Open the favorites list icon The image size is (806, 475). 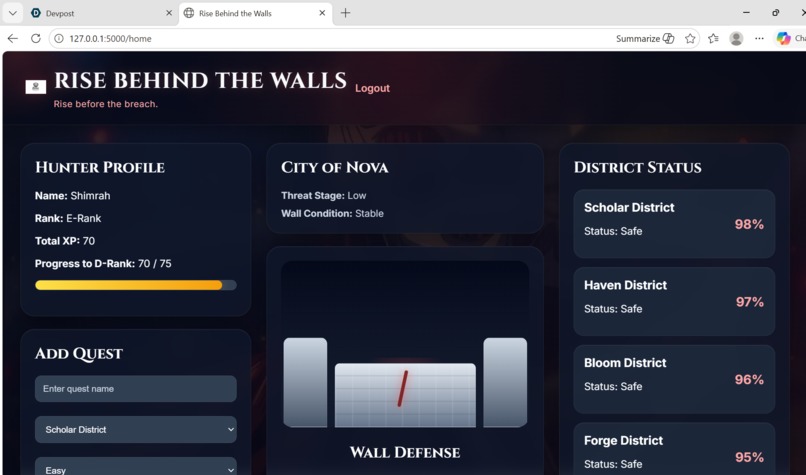713,39
